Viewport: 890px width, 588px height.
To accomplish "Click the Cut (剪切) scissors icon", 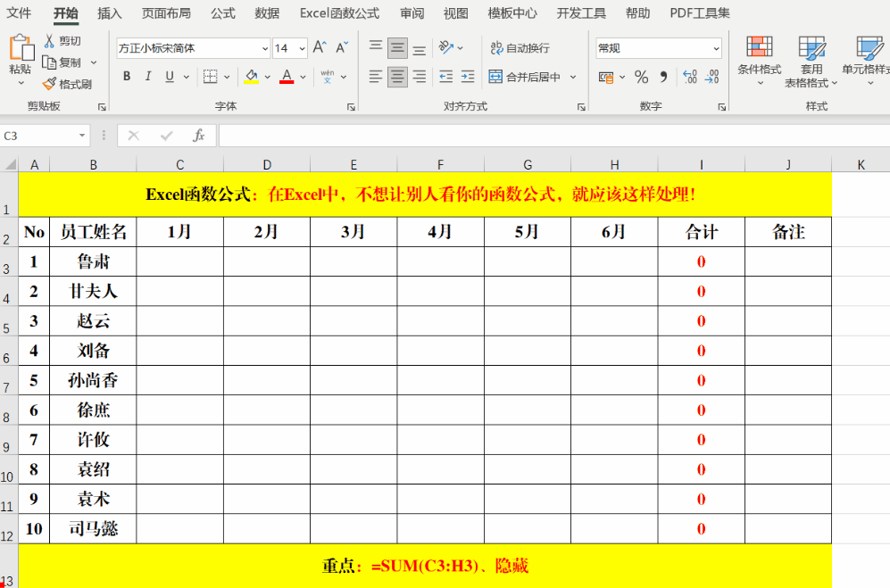I will point(49,41).
